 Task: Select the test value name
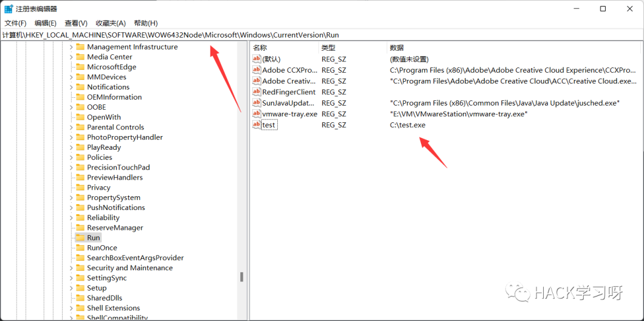tap(270, 125)
